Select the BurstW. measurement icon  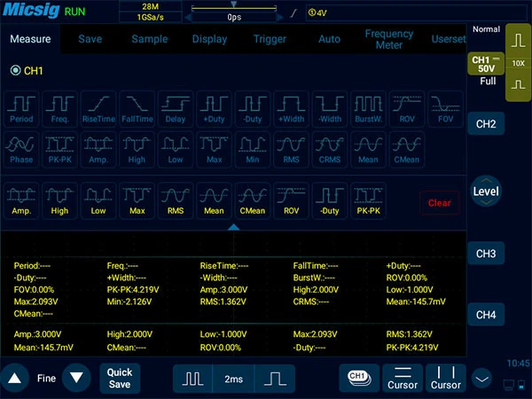369,109
